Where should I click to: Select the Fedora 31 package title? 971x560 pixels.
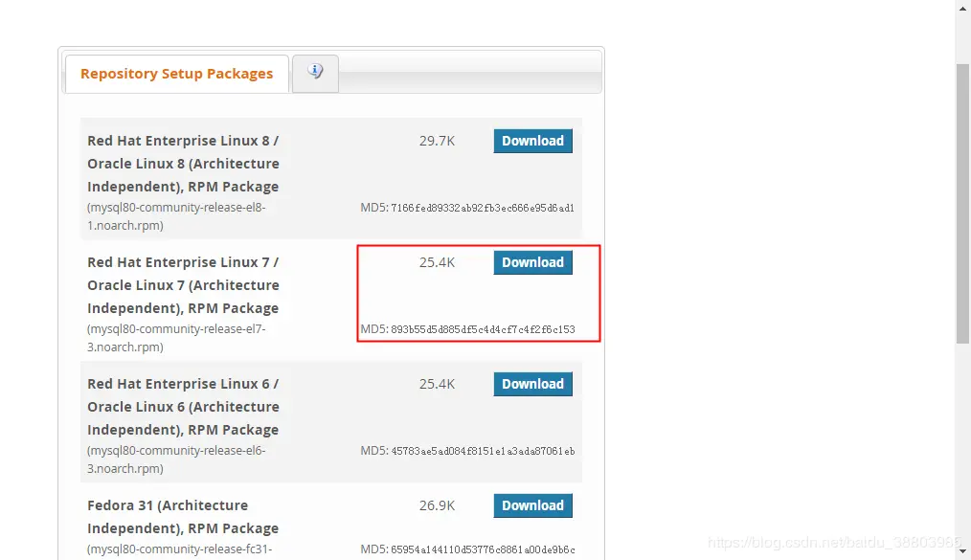pyautogui.click(x=183, y=517)
